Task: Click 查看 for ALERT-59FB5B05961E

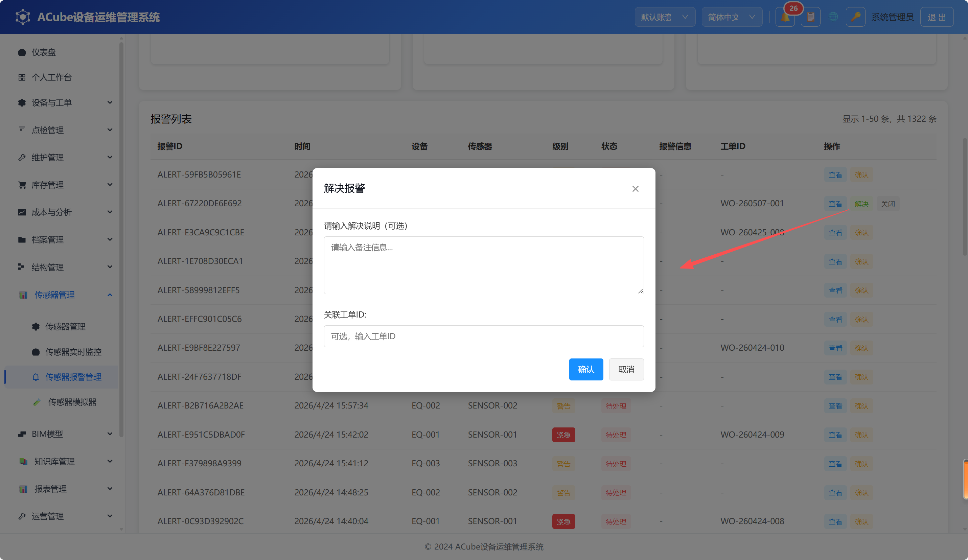Action: pos(835,175)
